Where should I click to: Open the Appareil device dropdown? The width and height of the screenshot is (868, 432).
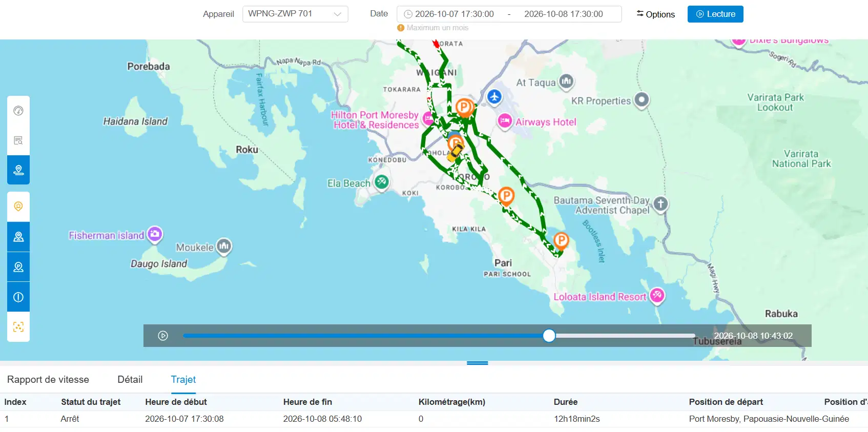(295, 14)
